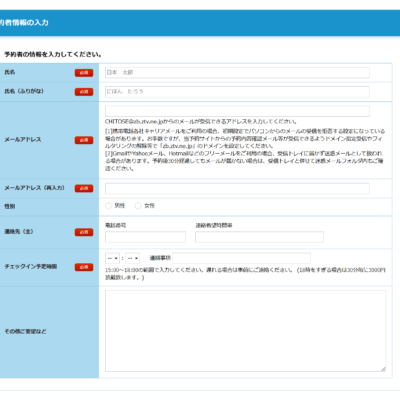
Task: Open the check-in hour dropdown
Action: tap(112, 258)
